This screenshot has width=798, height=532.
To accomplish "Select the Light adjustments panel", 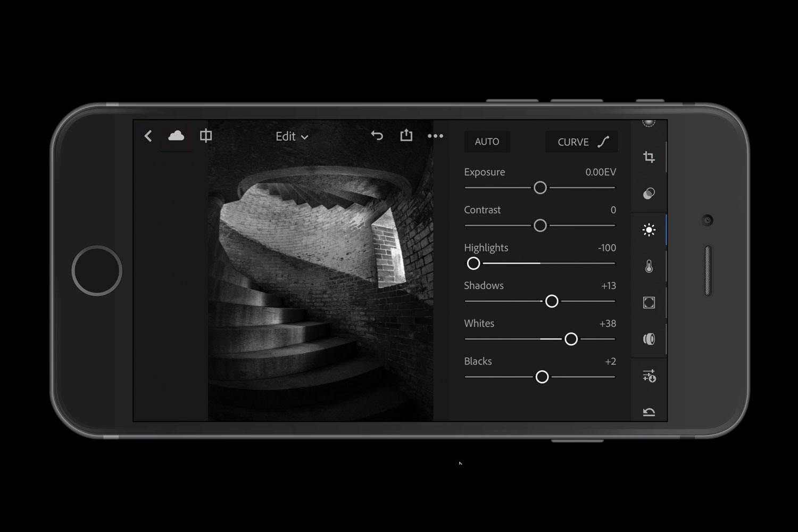I will click(x=649, y=230).
